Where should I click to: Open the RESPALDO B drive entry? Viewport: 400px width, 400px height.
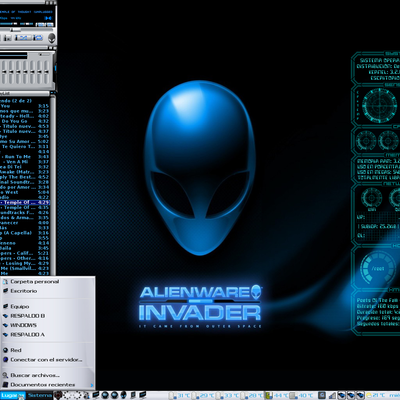point(48,316)
